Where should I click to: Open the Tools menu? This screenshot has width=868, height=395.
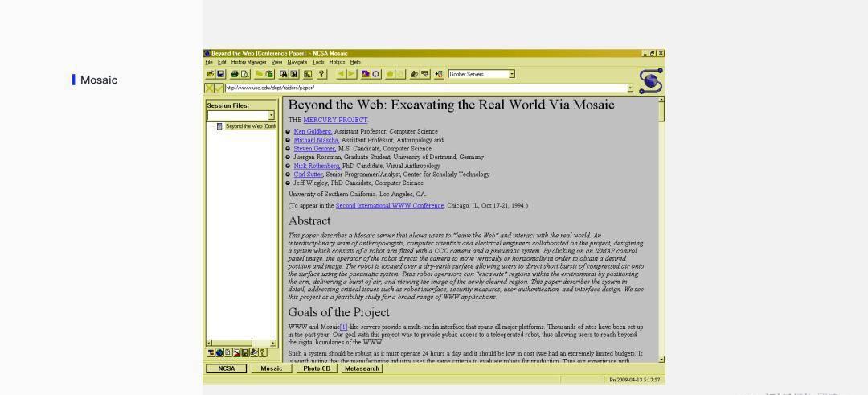pos(318,62)
